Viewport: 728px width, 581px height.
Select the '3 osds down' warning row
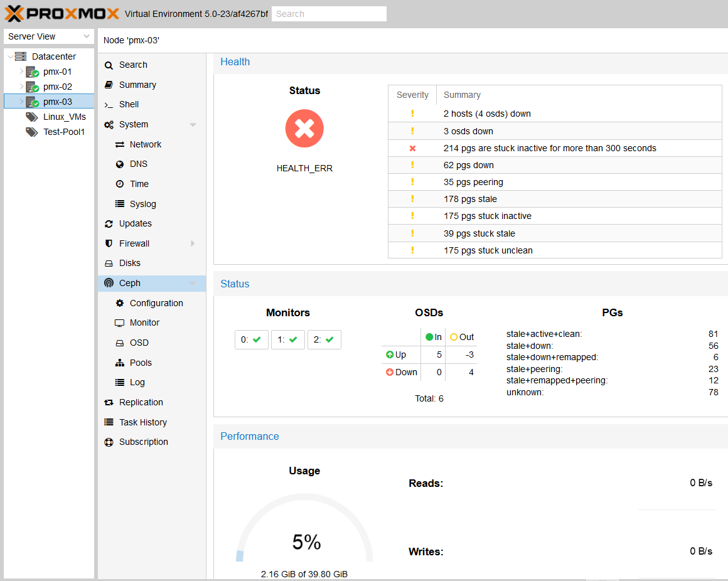click(555, 131)
